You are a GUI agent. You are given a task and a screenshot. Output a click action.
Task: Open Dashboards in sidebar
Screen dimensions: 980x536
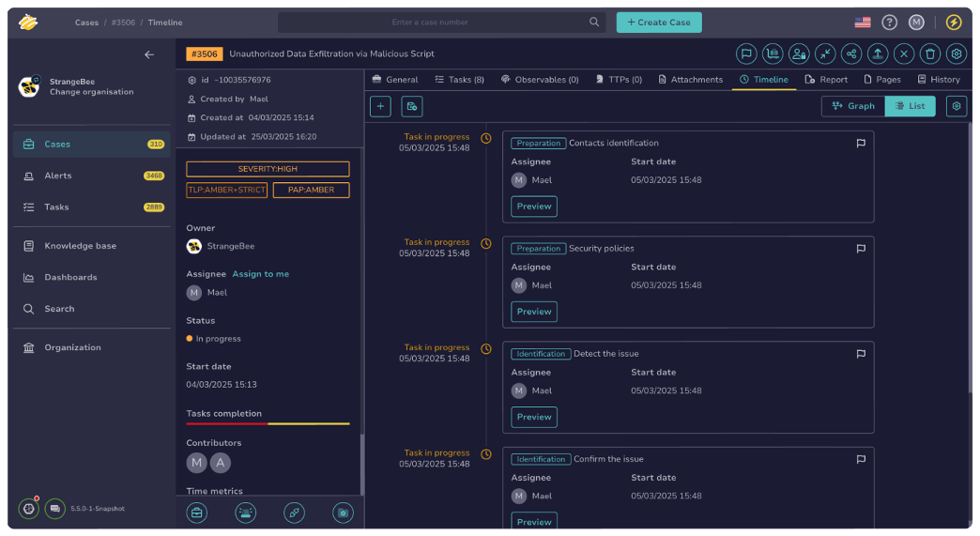[92, 277]
